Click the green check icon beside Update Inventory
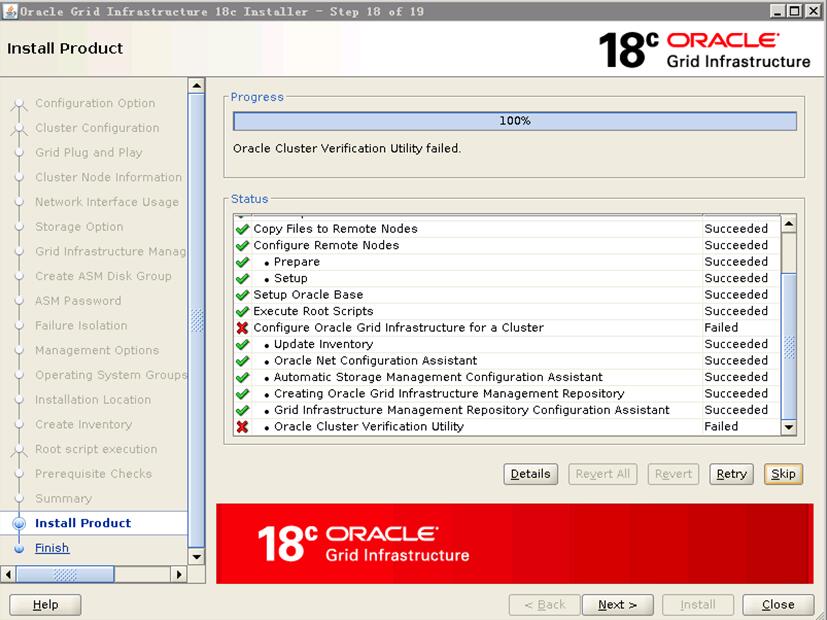827x620 pixels. click(242, 344)
